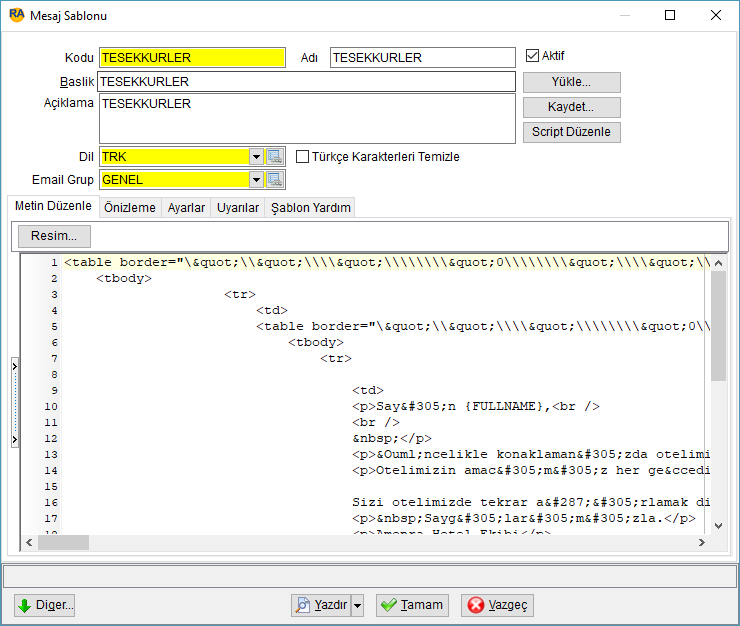Viewport: 740px width, 626px height.
Task: Click the Resim... button
Action: (x=54, y=236)
